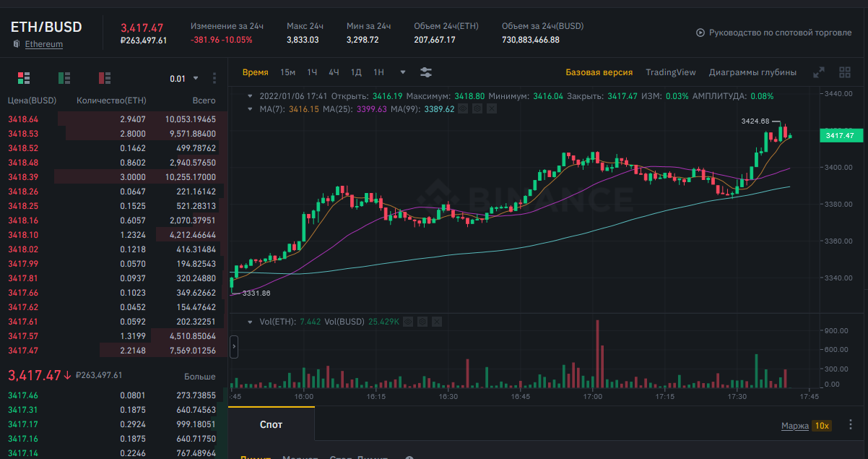Switch to the TradingView chart tab
Viewport: 868px width, 459px height.
click(x=670, y=72)
